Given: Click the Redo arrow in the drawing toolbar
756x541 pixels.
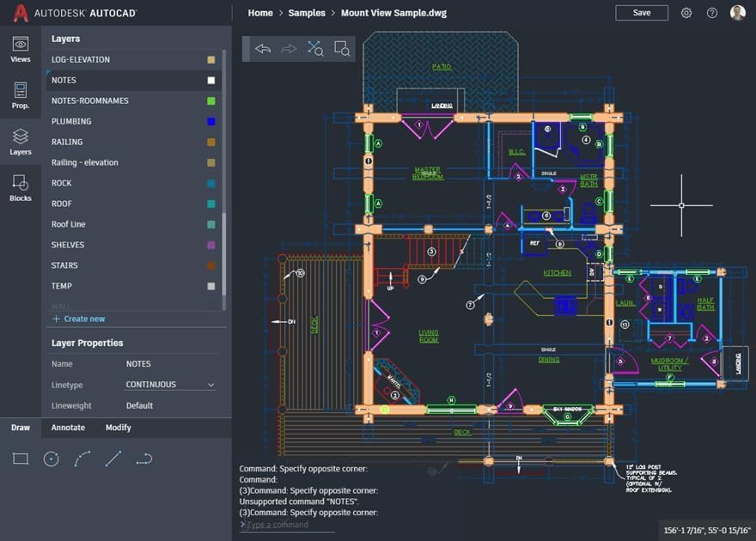Looking at the screenshot, I should (x=289, y=49).
